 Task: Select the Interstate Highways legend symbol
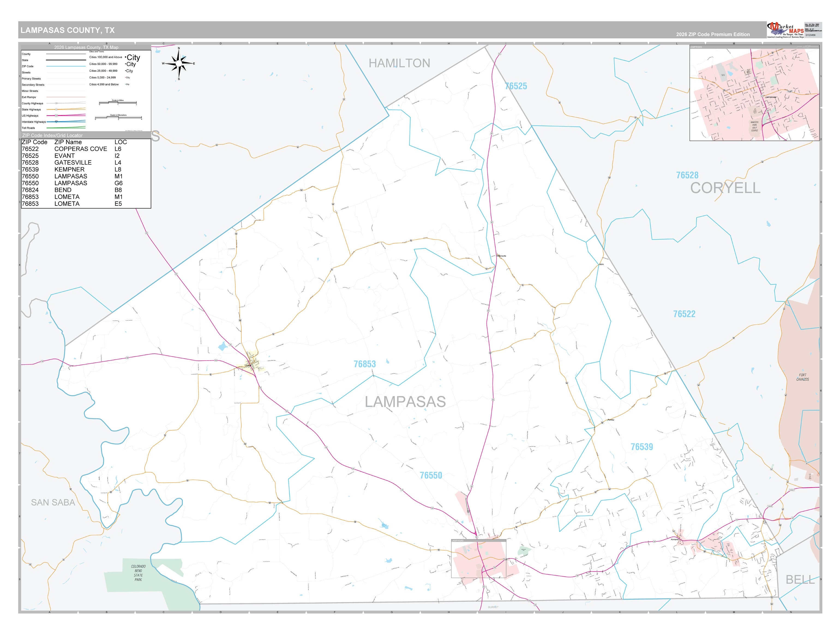click(66, 122)
